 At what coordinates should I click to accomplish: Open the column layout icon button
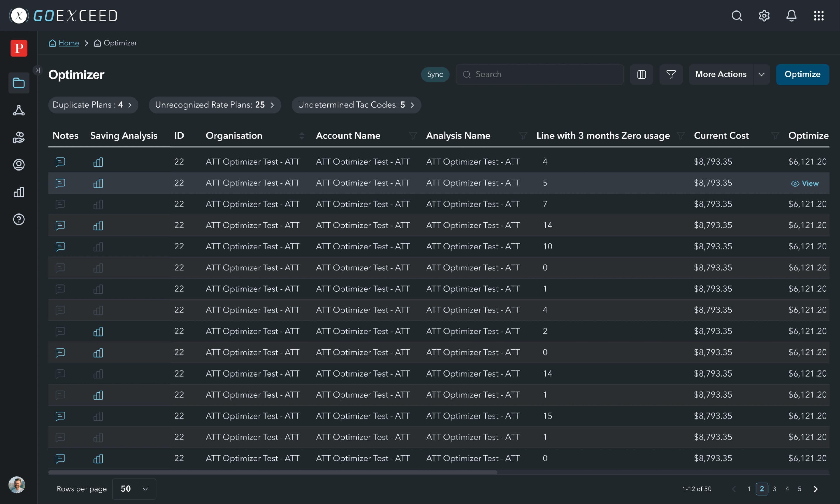click(641, 74)
